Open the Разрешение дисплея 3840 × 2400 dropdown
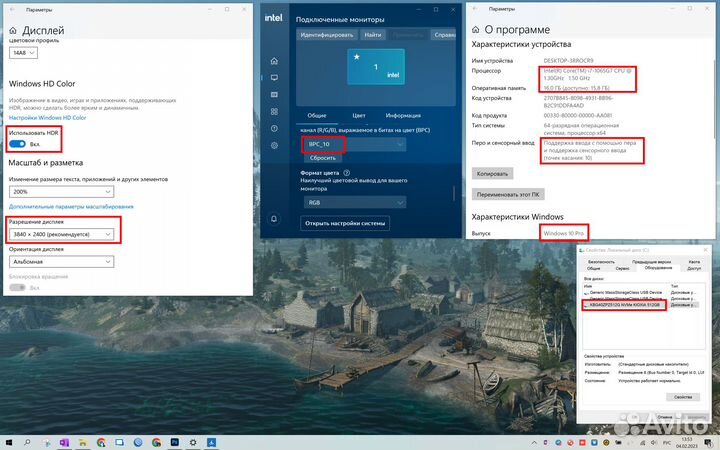Image resolution: width=720 pixels, height=450 pixels. [62, 234]
